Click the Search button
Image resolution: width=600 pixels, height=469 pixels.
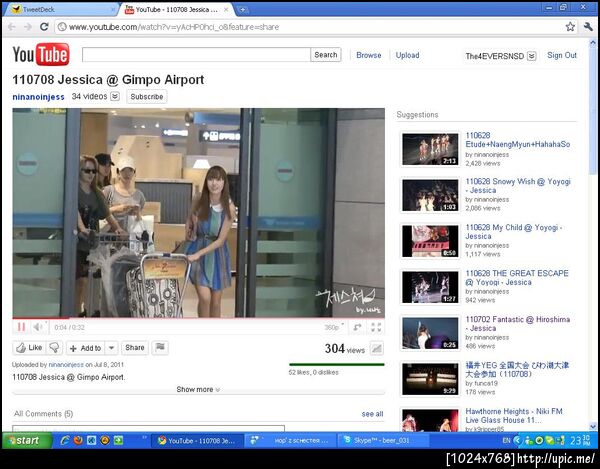pos(326,55)
